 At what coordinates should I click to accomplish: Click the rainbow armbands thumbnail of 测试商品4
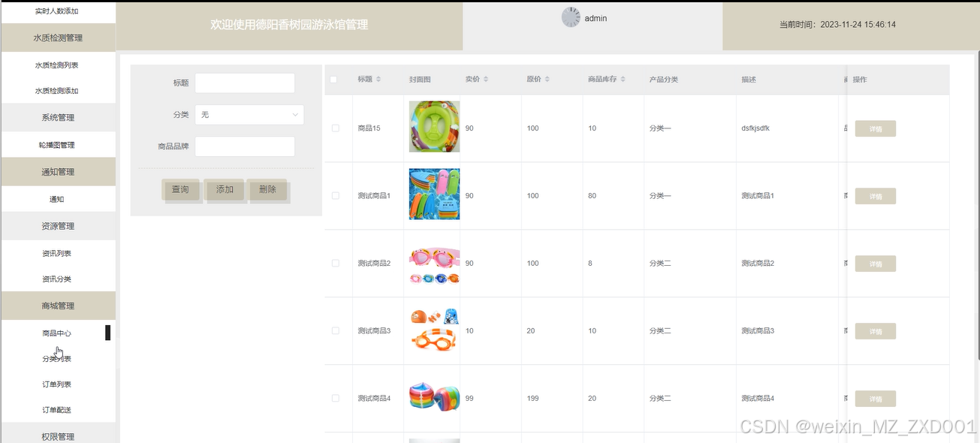(434, 396)
